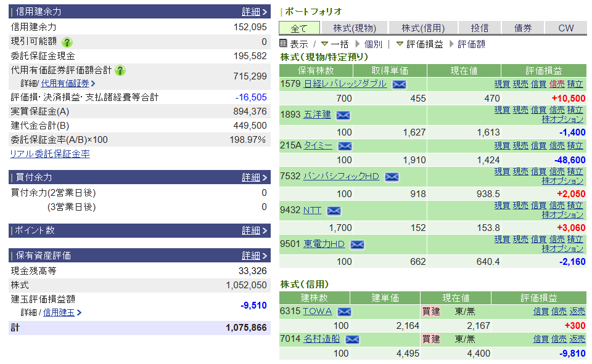Switch to 株式(信用) tab
This screenshot has width=592, height=364.
(x=423, y=28)
